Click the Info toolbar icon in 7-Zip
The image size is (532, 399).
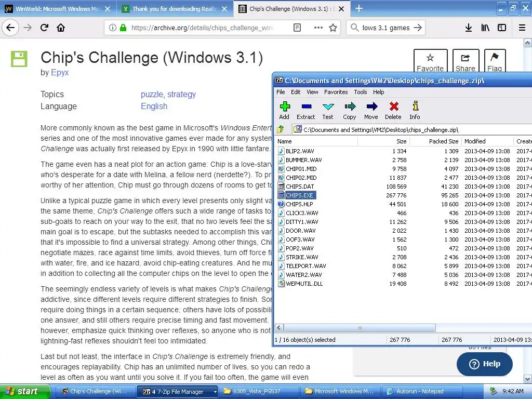point(415,111)
